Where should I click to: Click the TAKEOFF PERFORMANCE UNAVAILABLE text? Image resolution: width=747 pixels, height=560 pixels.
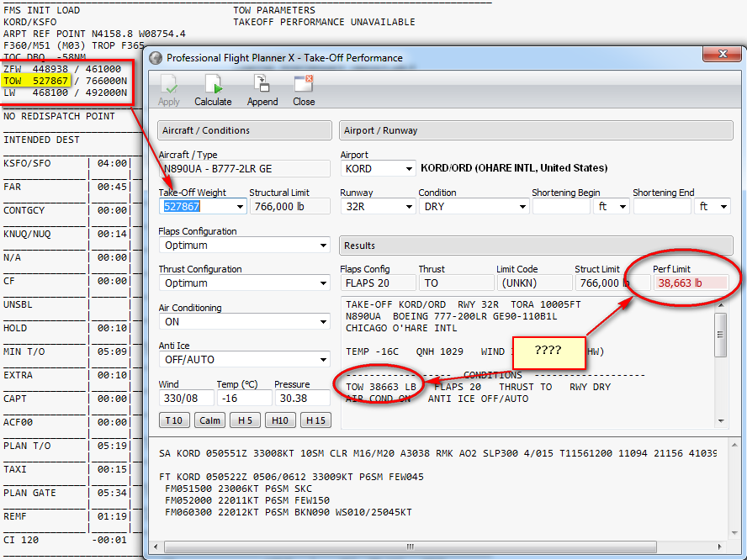point(324,22)
